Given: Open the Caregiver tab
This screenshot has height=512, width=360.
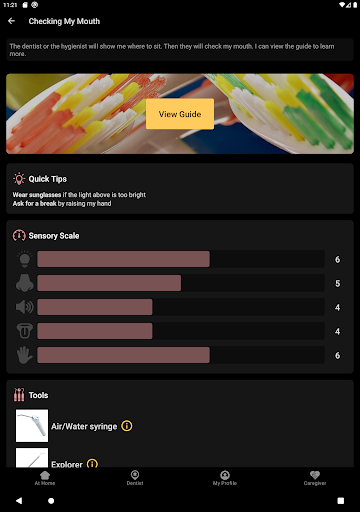Looking at the screenshot, I should [x=315, y=478].
